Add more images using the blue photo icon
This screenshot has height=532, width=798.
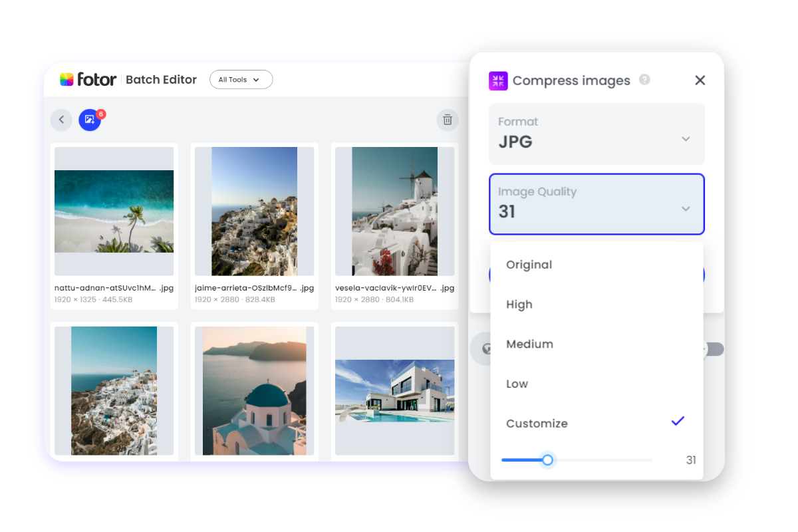(x=90, y=120)
